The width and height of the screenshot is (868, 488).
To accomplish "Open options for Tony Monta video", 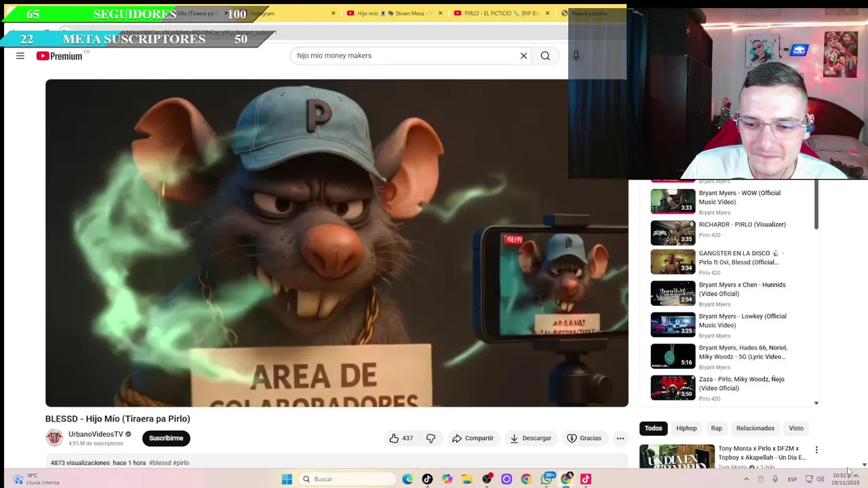I will tap(816, 449).
